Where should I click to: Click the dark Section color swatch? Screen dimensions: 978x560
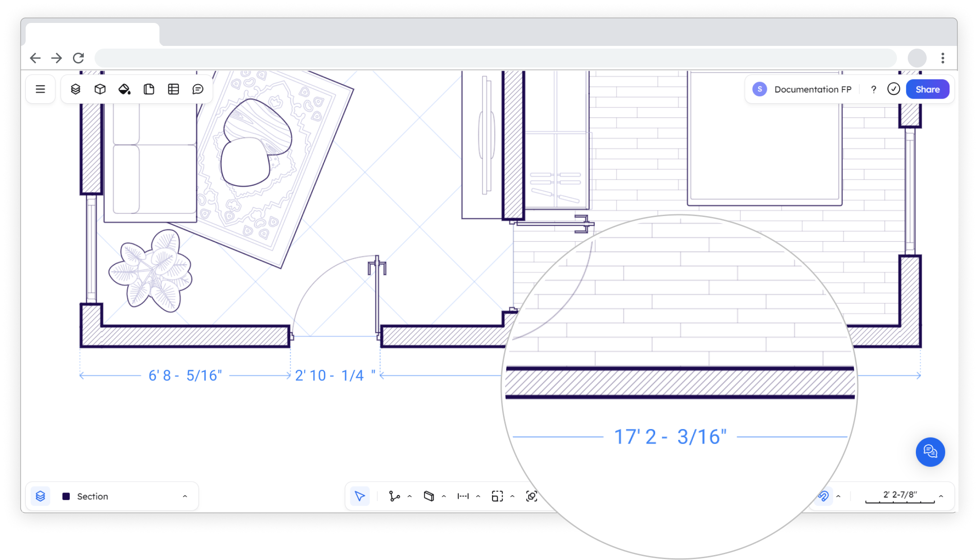pos(66,496)
